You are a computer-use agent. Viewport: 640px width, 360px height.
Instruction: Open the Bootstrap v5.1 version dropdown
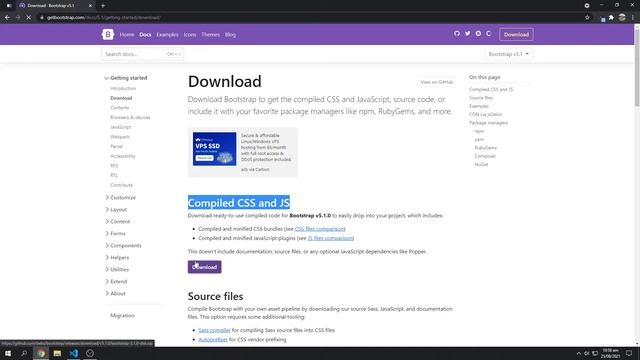point(509,54)
